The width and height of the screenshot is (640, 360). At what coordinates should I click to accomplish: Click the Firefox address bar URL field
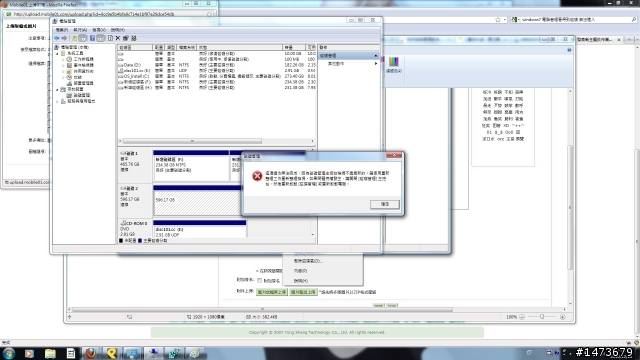click(109, 14)
